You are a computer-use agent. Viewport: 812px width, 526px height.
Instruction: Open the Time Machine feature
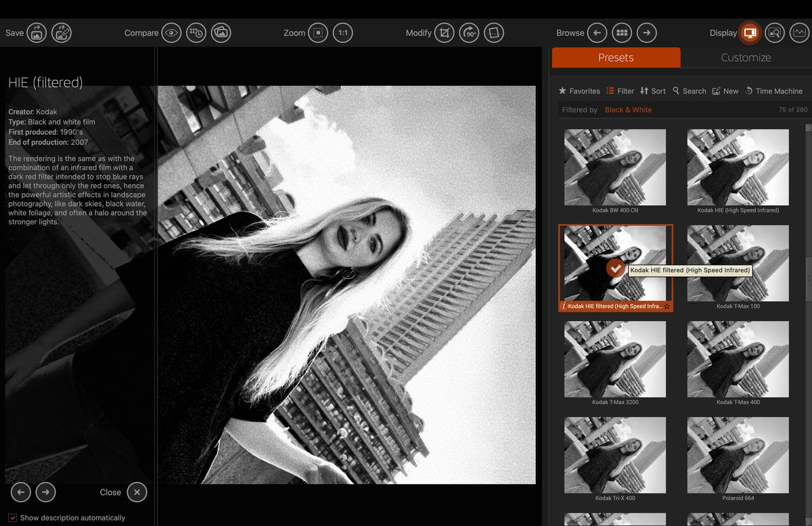[x=774, y=91]
